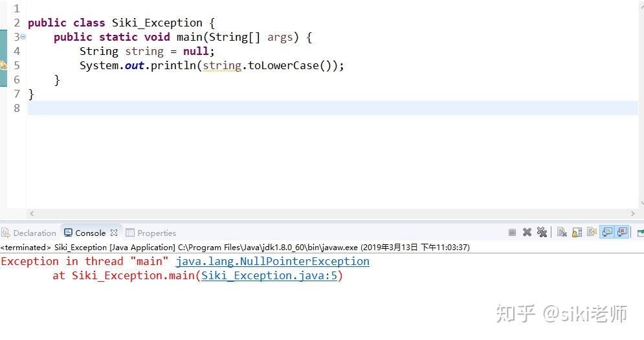
Task: Click the Terminate button in console toolbar
Action: (512, 233)
